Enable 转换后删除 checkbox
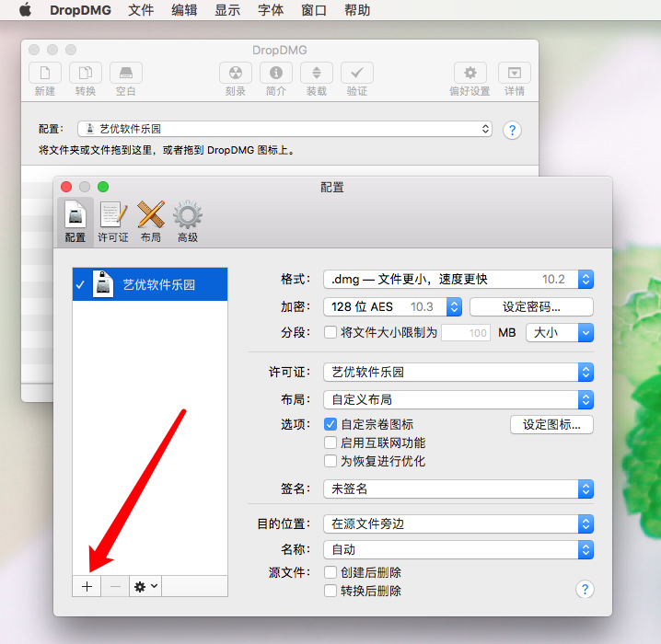The height and width of the screenshot is (644, 661). point(330,591)
